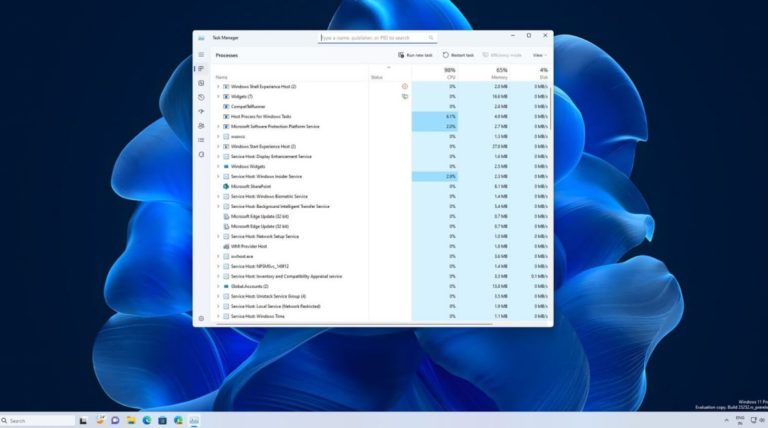Image resolution: width=768 pixels, height=428 pixels.
Task: Click the Task Manager search box
Action: tap(377, 37)
